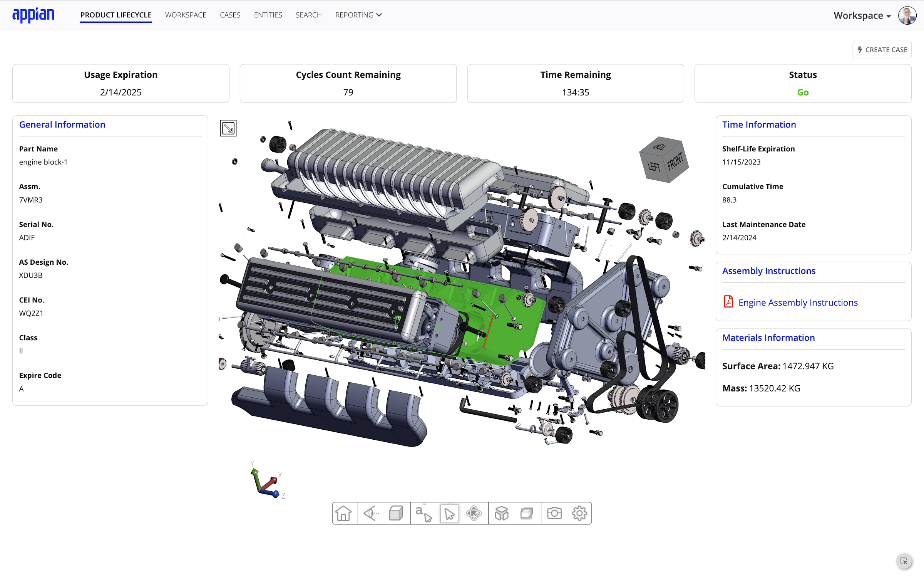The height and width of the screenshot is (578, 924).
Task: Click the Assembly Instructions heading
Action: (x=769, y=271)
